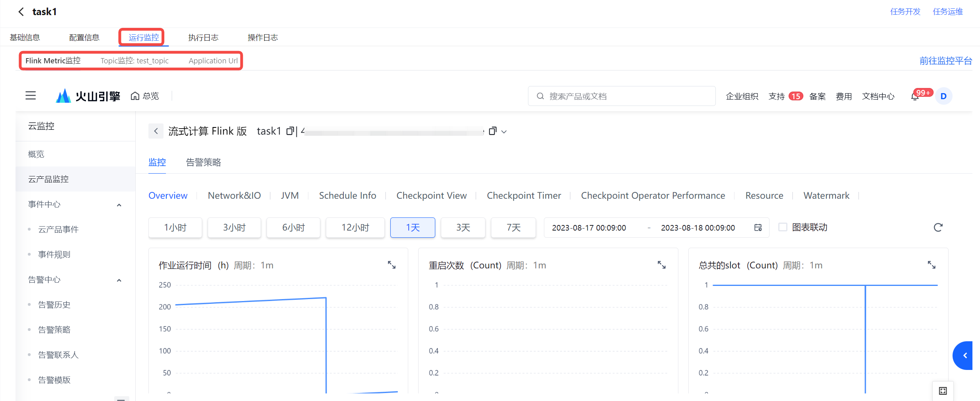Image resolution: width=980 pixels, height=401 pixels.
Task: Switch to the 基础信息 tab
Action: click(x=25, y=37)
